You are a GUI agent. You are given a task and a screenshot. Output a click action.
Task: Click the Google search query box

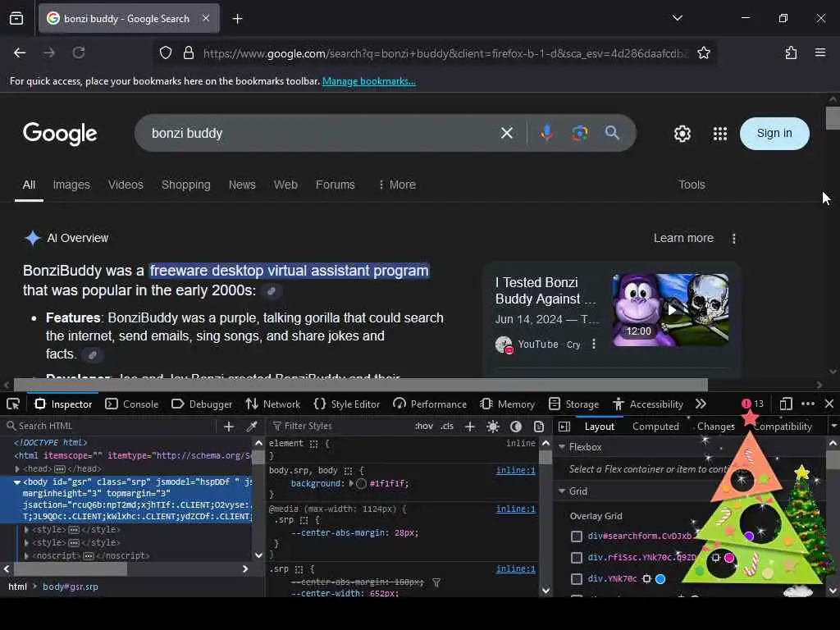click(322, 133)
